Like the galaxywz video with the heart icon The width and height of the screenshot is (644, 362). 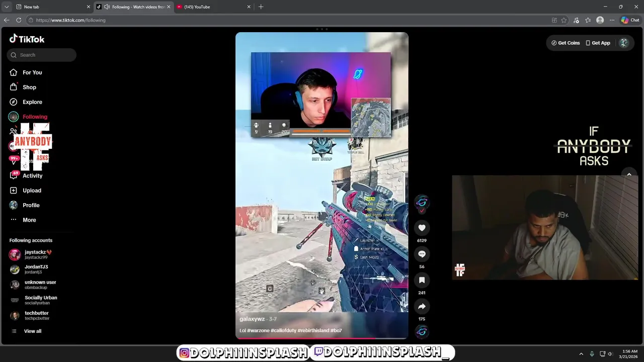pyautogui.click(x=422, y=228)
